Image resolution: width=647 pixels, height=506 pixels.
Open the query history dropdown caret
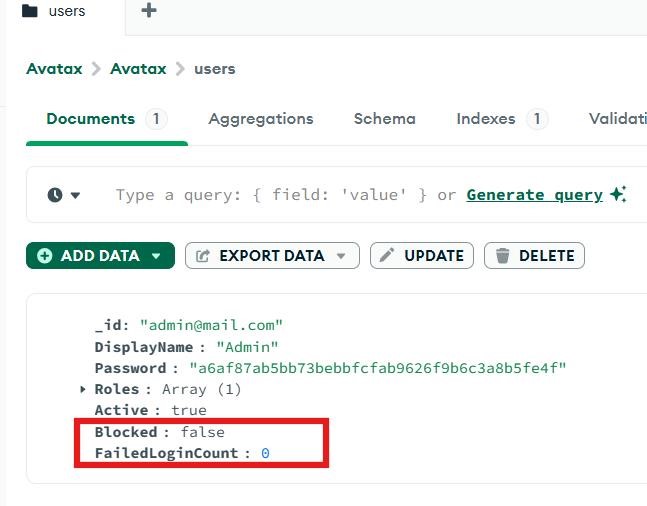(75, 195)
